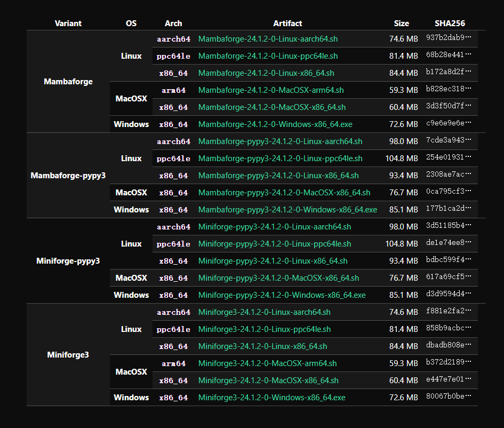
Task: Open Miniforge3-24.1.2-0-Linux-x86_64.sh installer link
Action: click(262, 346)
